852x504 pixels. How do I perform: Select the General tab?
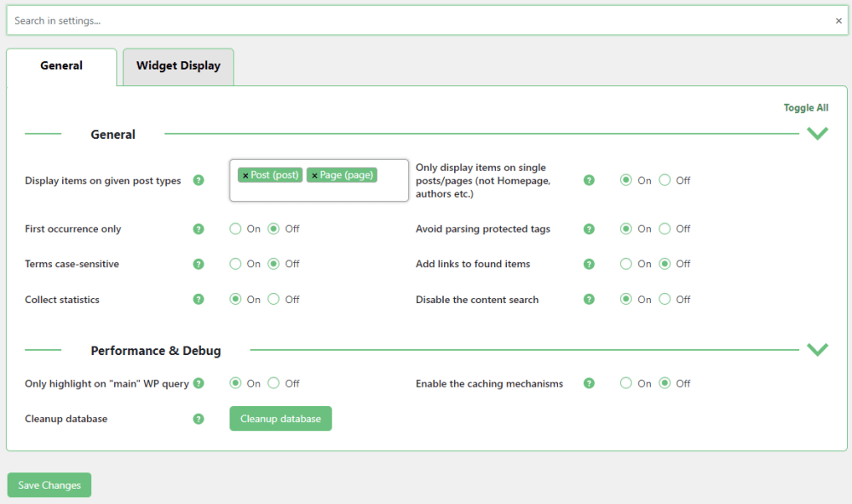point(61,66)
